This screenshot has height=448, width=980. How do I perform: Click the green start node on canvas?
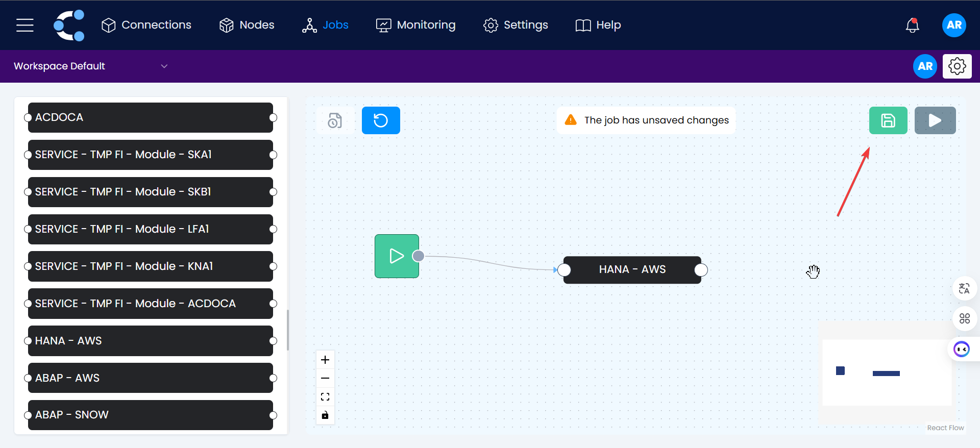point(397,256)
